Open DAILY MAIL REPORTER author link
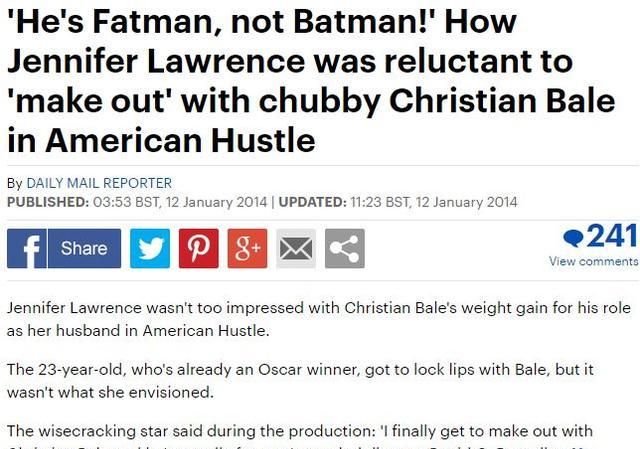This screenshot has height=449, width=640. coord(99,183)
